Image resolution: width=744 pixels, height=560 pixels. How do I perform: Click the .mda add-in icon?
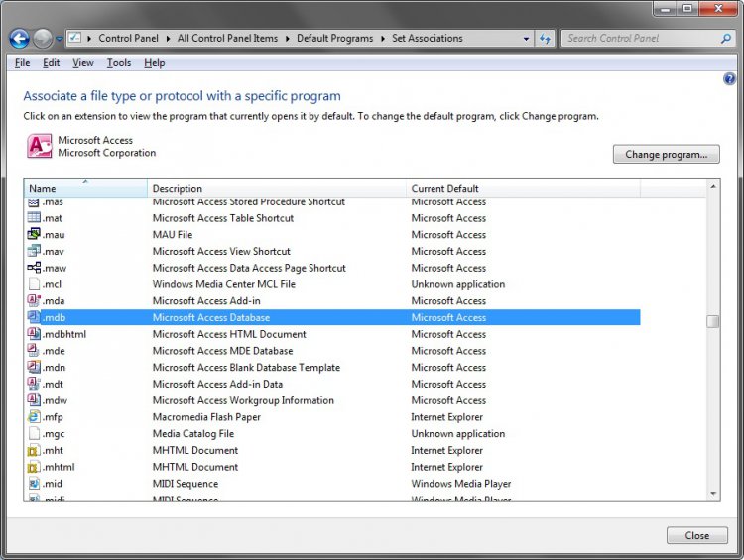pyautogui.click(x=34, y=300)
